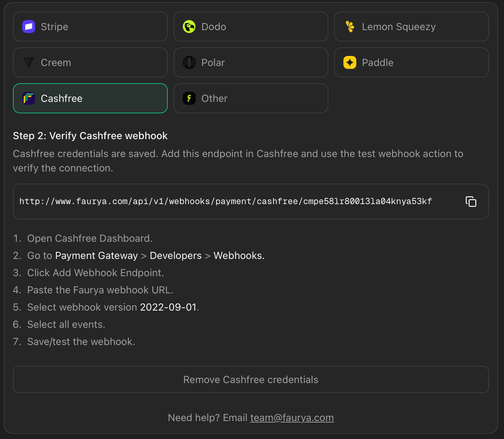This screenshot has width=504, height=439.
Task: Click the 'Save/test the webhook.' instruction
Action: coord(81,341)
